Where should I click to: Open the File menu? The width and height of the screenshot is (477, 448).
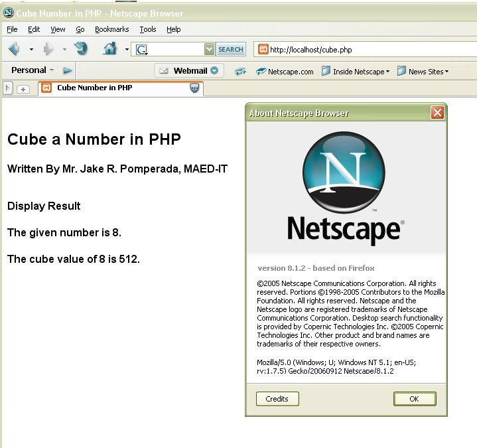tap(12, 29)
